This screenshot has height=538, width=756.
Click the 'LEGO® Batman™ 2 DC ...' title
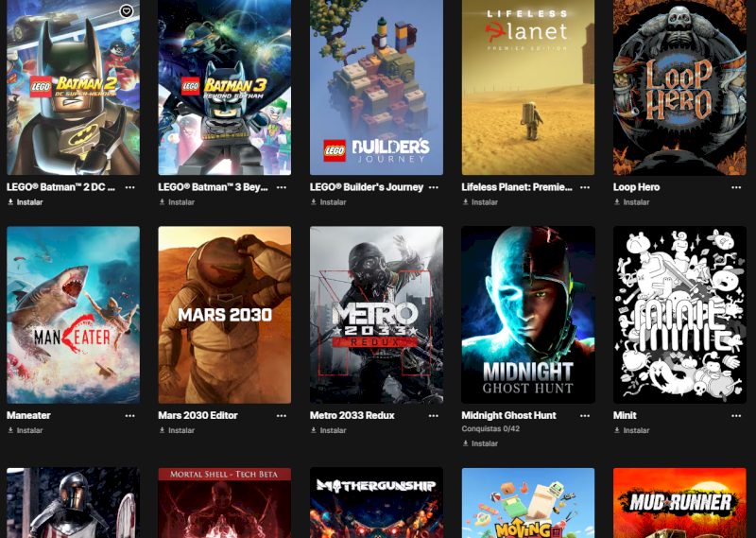coord(60,187)
